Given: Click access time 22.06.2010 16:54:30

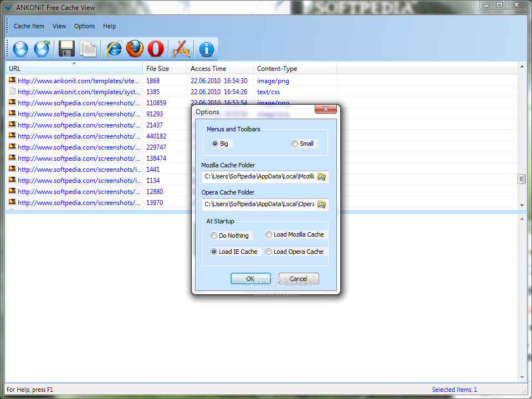Looking at the screenshot, I should point(219,81).
